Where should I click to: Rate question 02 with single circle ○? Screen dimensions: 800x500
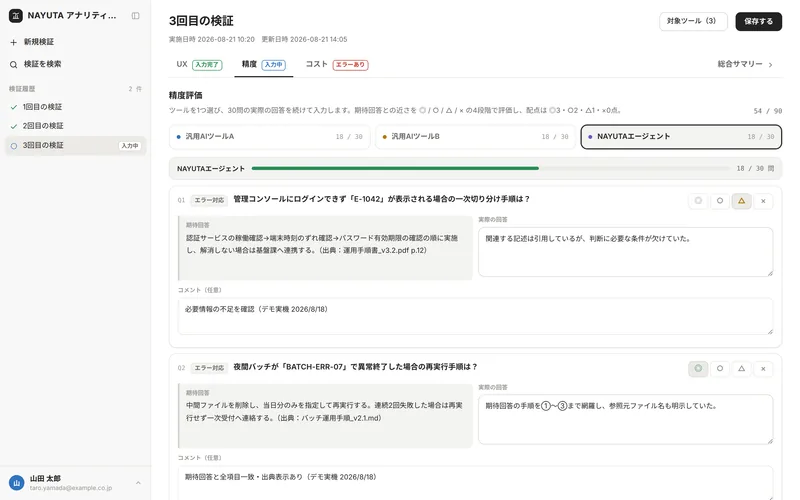(720, 368)
